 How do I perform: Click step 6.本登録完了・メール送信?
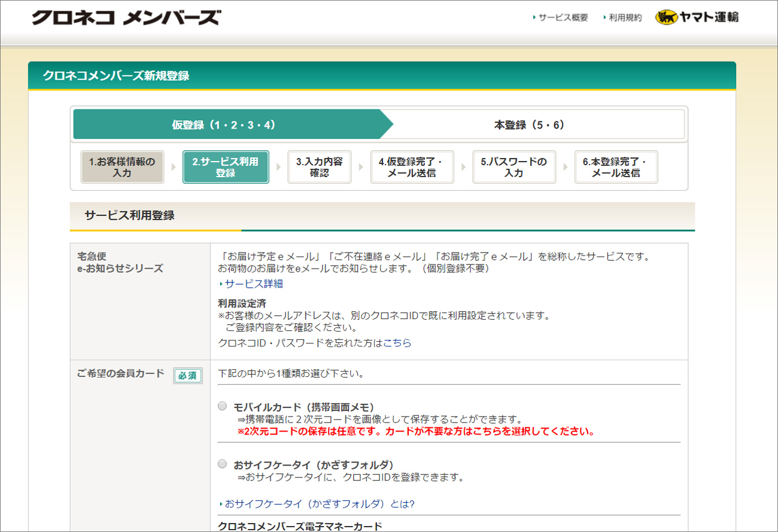pos(616,167)
